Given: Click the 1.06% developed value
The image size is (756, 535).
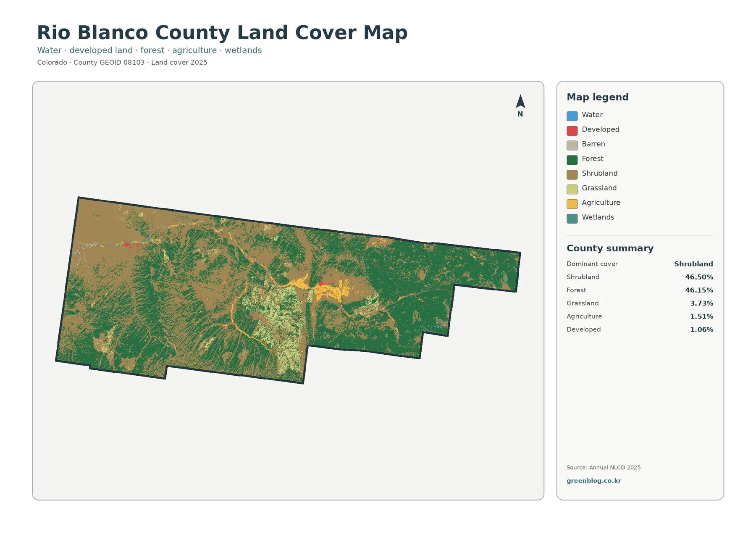Looking at the screenshot, I should (x=702, y=329).
